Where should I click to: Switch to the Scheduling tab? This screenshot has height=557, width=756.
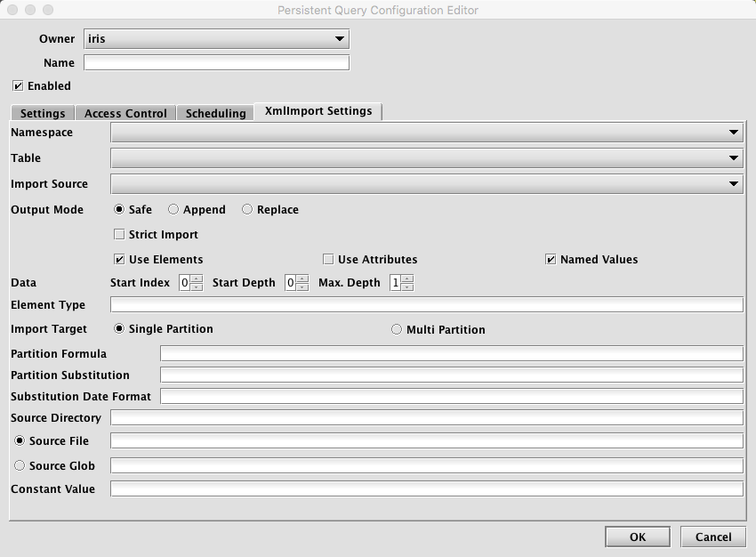pyautogui.click(x=215, y=113)
